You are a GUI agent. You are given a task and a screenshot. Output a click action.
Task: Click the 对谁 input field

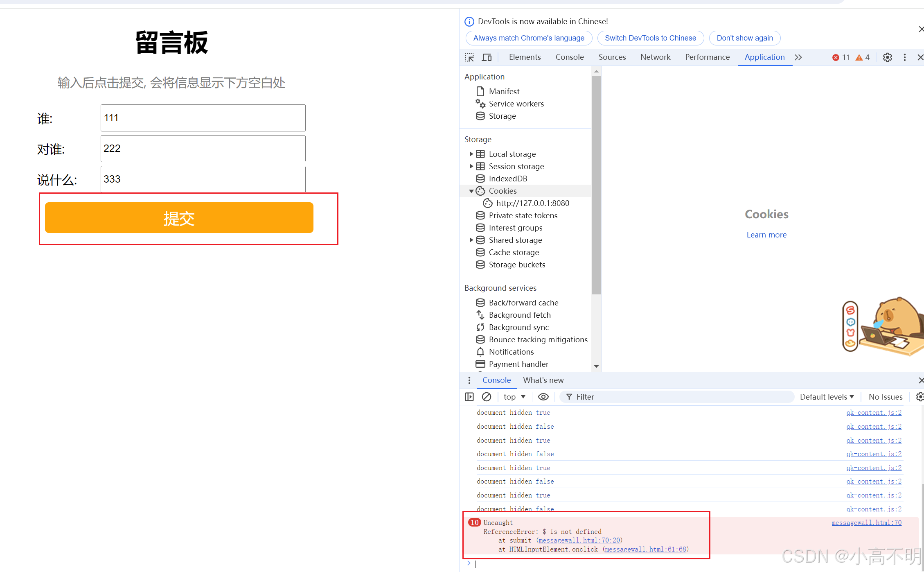click(203, 149)
